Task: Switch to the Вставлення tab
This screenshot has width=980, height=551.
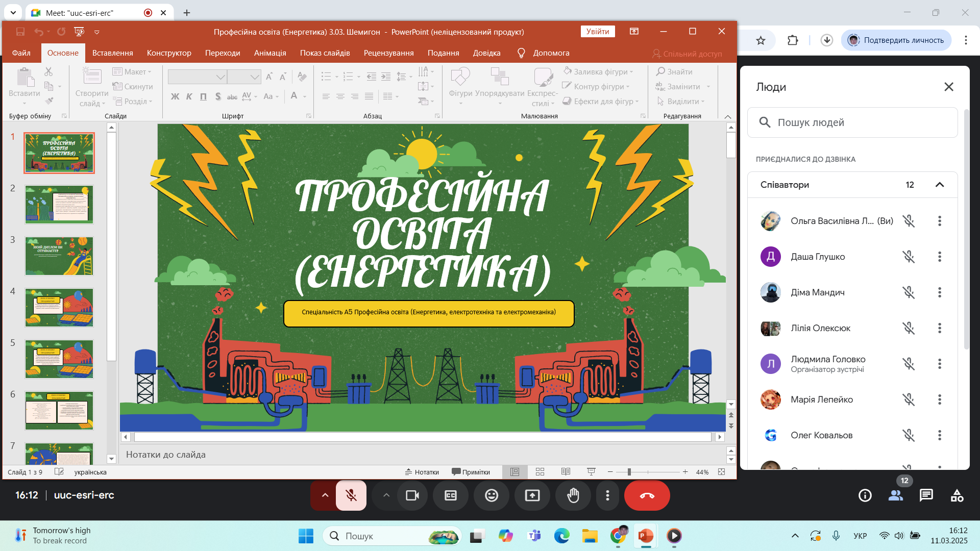Action: (x=113, y=53)
